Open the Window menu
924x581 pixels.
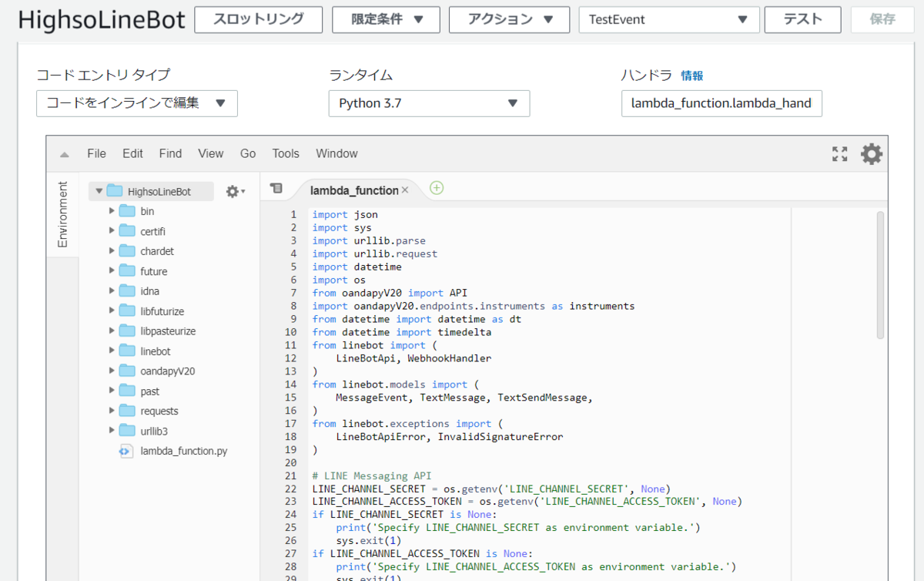point(336,154)
